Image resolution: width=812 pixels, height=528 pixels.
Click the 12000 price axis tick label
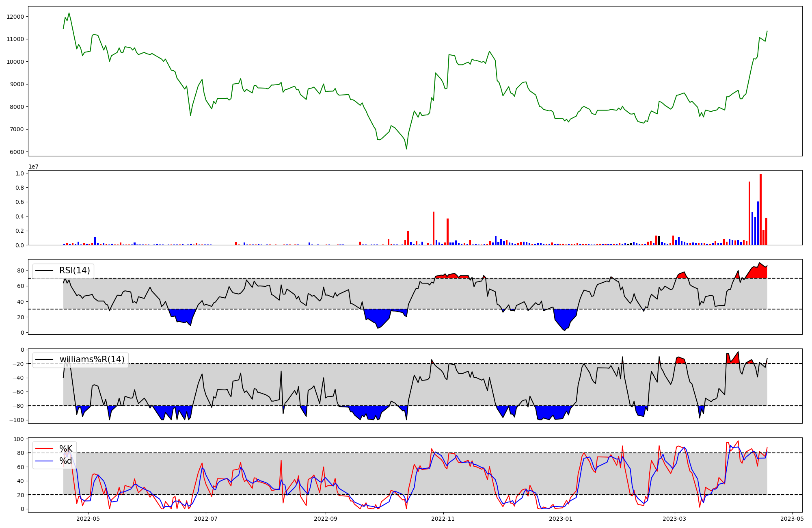15,17
